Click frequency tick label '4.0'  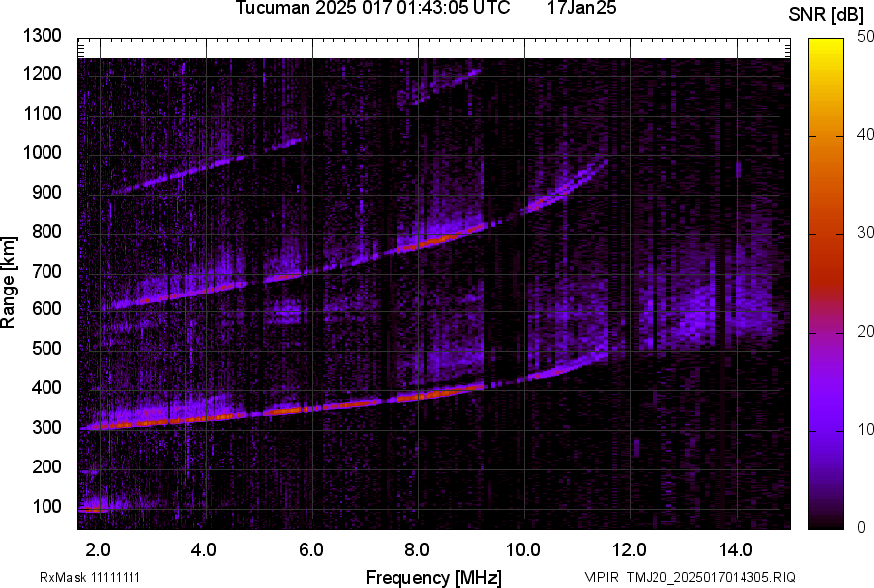(x=204, y=550)
